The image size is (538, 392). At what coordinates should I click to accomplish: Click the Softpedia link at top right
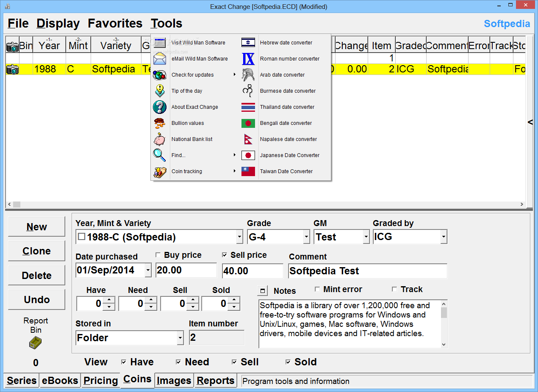pyautogui.click(x=507, y=24)
